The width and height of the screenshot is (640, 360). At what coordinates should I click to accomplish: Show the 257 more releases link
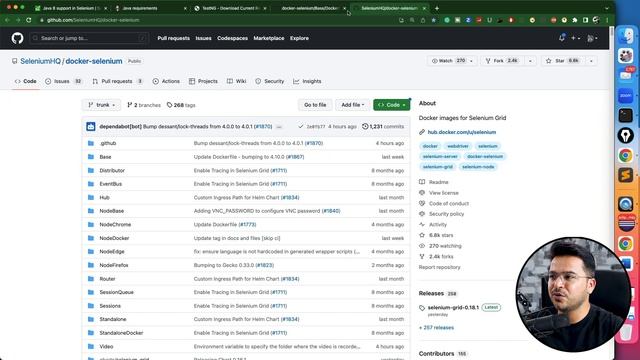(436, 327)
